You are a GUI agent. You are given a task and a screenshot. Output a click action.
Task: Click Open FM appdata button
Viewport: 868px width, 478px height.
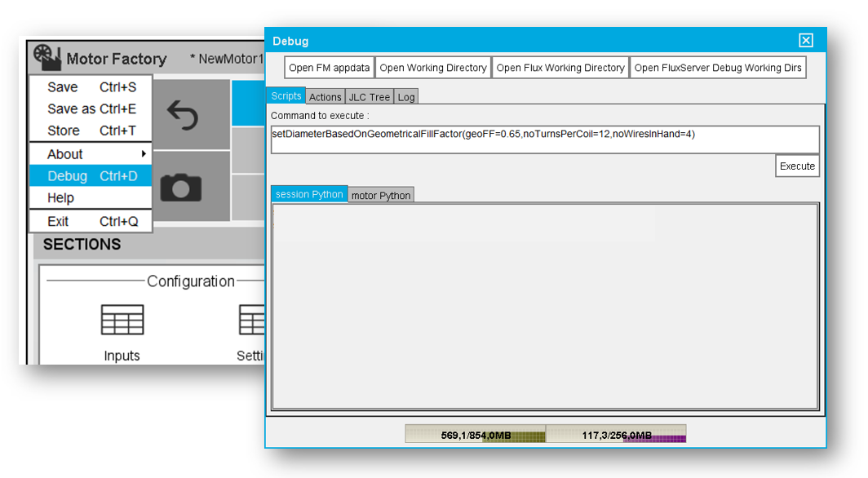pos(330,68)
